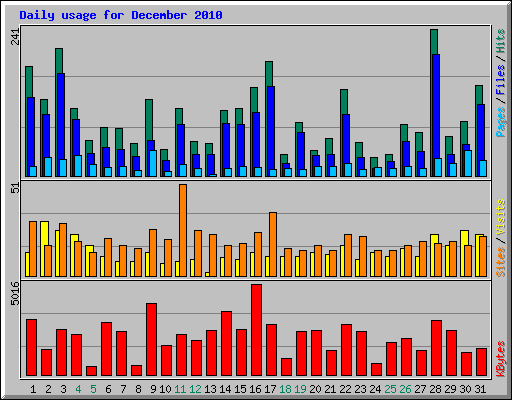512x400 pixels.
Task: Select the green Hits bar for day 22
Action: click(x=344, y=102)
